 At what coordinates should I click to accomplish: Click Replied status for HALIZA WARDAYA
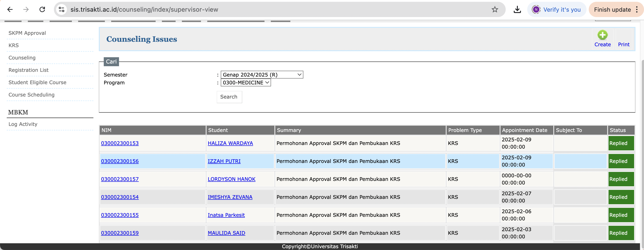(621, 143)
